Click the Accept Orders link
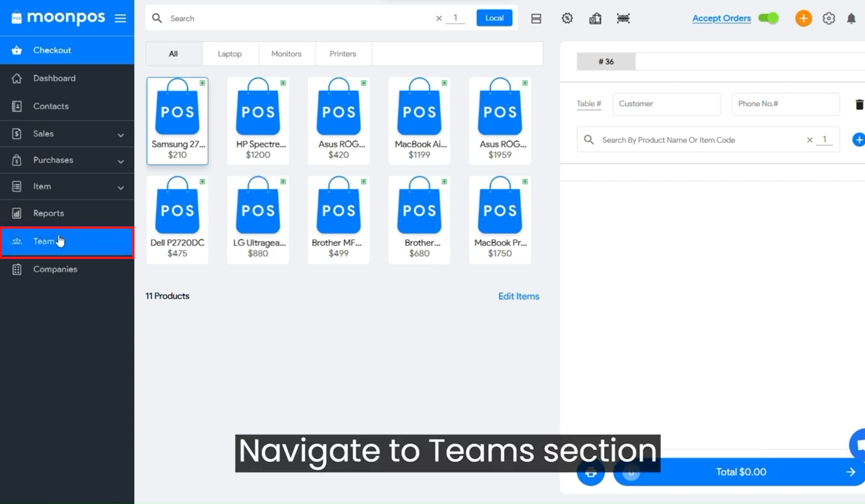Screen dimensions: 865x504 pyautogui.click(x=721, y=18)
